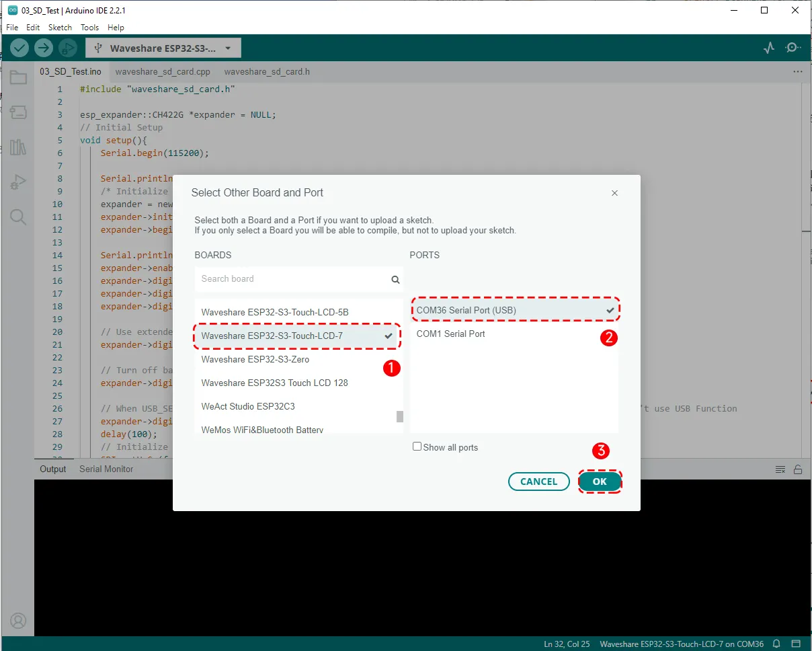The image size is (812, 651).
Task: Open the Sketchbook folder sidebar icon
Action: (18, 78)
